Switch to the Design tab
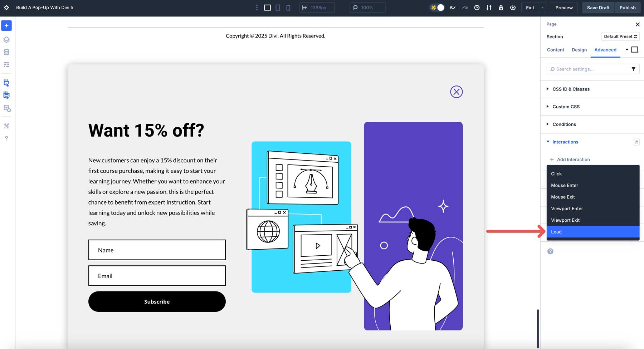The image size is (644, 349). 579,50
